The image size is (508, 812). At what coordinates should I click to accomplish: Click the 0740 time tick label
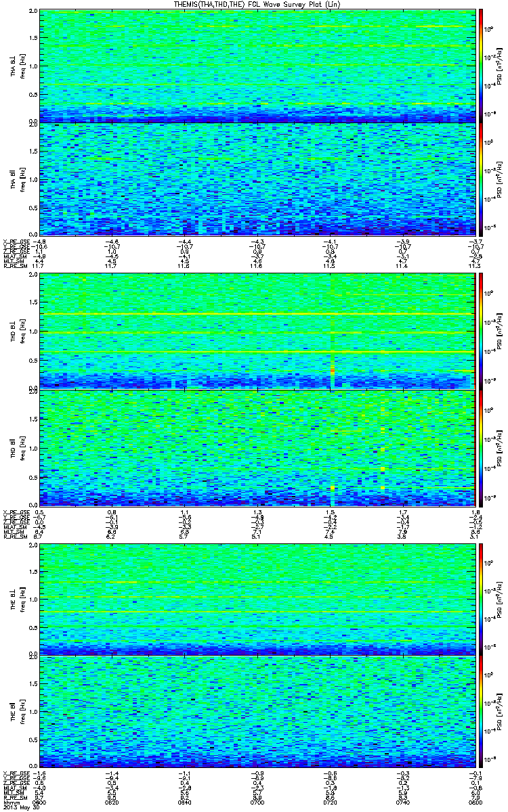click(402, 803)
